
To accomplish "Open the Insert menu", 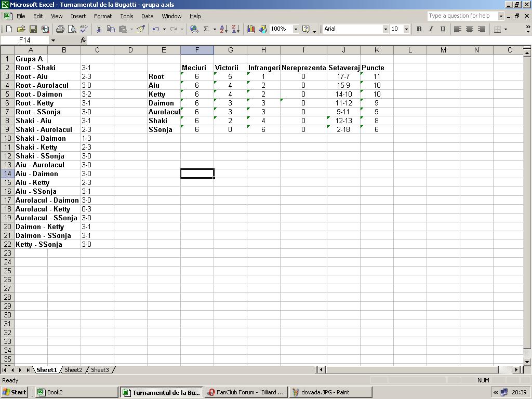I will pos(78,16).
